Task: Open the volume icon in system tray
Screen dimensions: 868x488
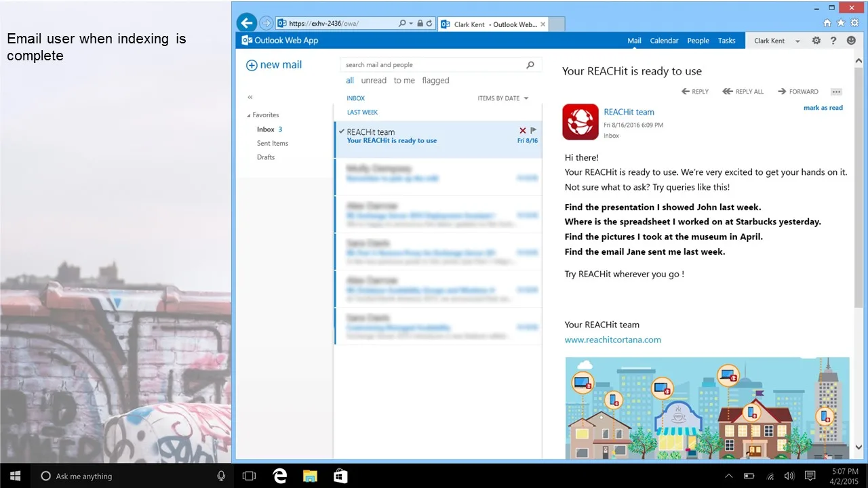Action: click(789, 476)
